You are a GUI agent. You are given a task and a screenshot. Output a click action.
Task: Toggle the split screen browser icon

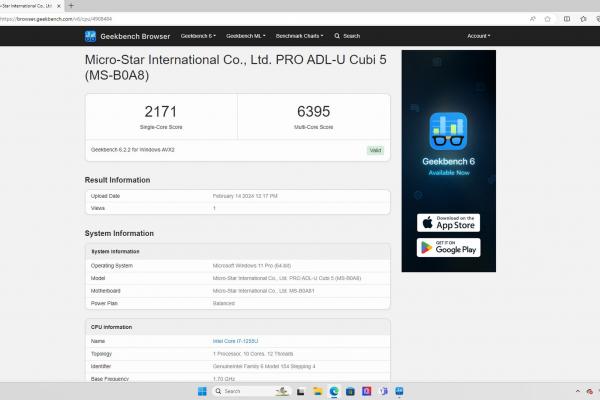[567, 19]
